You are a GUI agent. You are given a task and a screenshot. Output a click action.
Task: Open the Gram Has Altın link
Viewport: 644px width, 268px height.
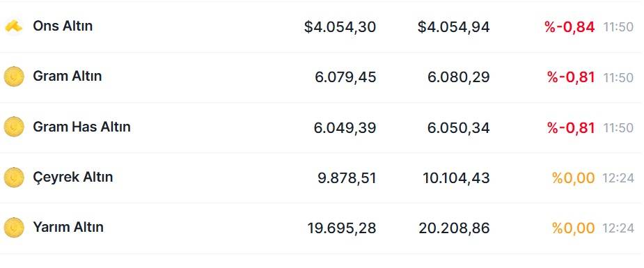coord(81,127)
